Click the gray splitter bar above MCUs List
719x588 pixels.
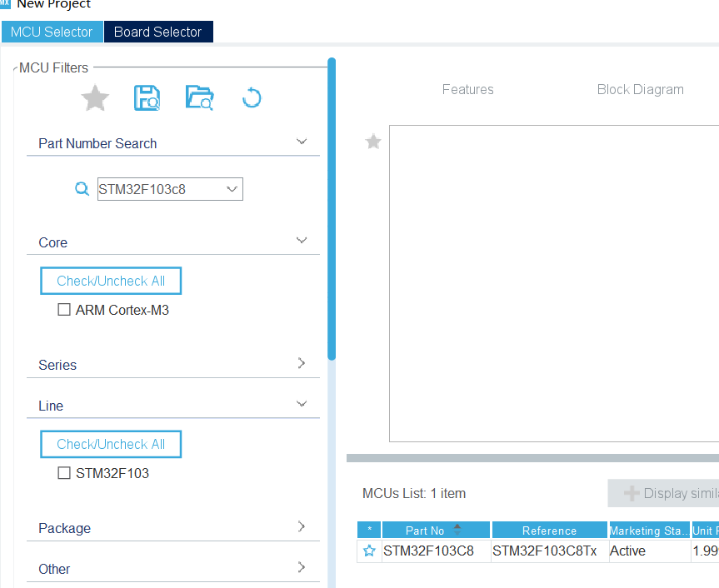pyautogui.click(x=533, y=458)
